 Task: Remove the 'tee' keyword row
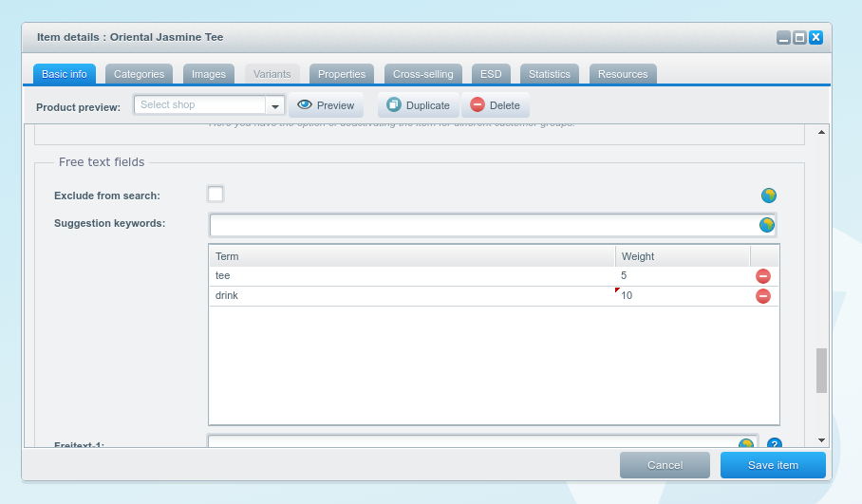(x=762, y=276)
